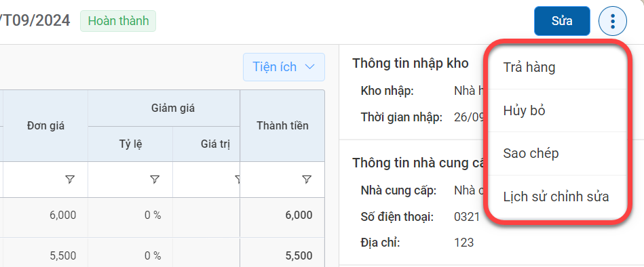Screen dimensions: 644x267
Task: Open Lịch sử chỉnh sửa entry
Action: [x=557, y=197]
